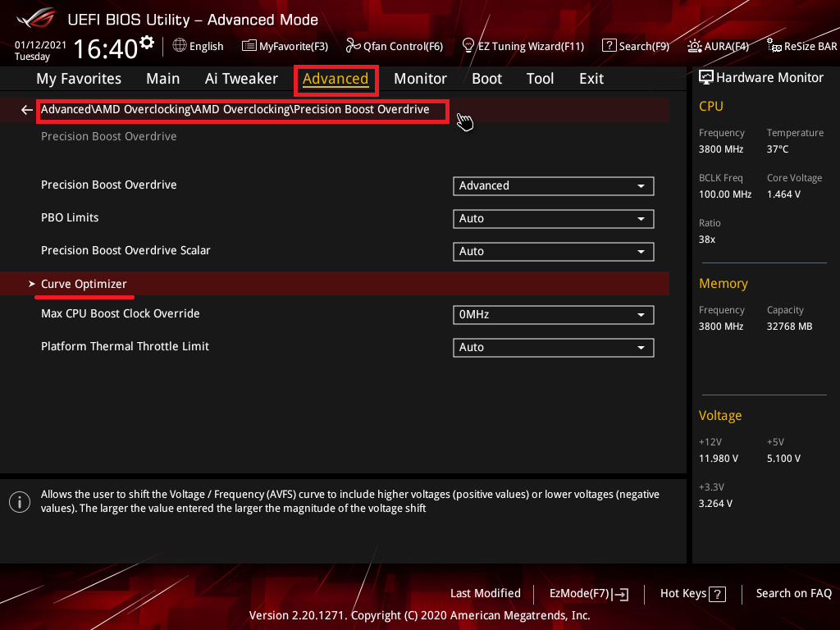Click Core Voltage value 1.464 V
This screenshot has width=840, height=630.
coord(783,194)
